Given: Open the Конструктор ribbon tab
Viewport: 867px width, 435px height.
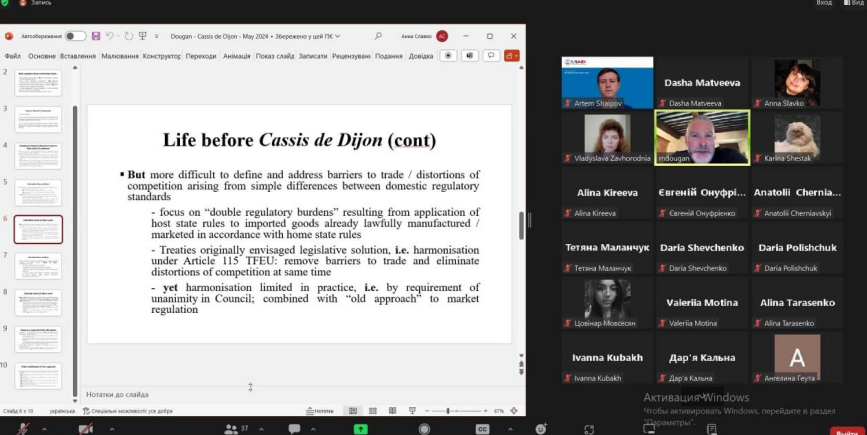Looking at the screenshot, I should [161, 56].
